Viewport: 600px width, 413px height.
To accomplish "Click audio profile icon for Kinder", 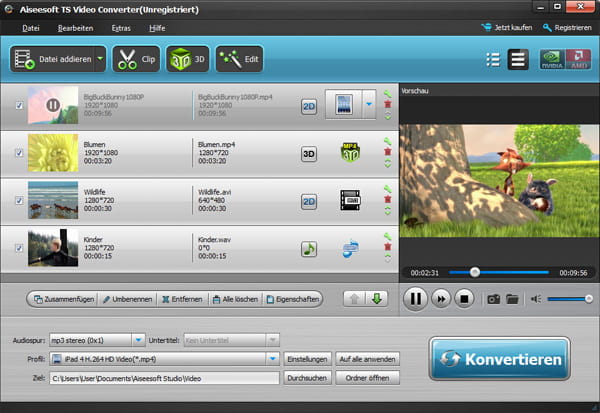I will [x=350, y=248].
